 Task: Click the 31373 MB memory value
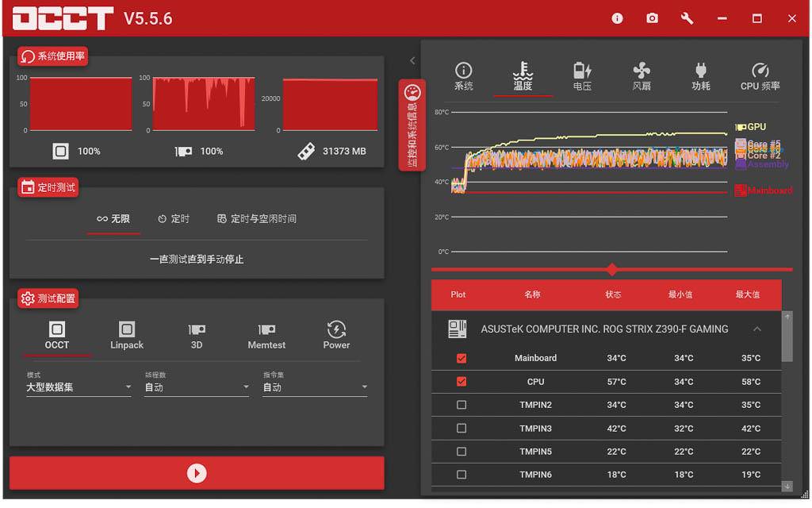click(x=344, y=152)
